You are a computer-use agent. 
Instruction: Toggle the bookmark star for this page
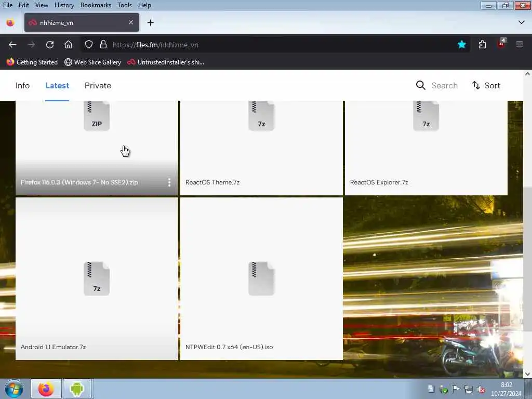pos(461,45)
